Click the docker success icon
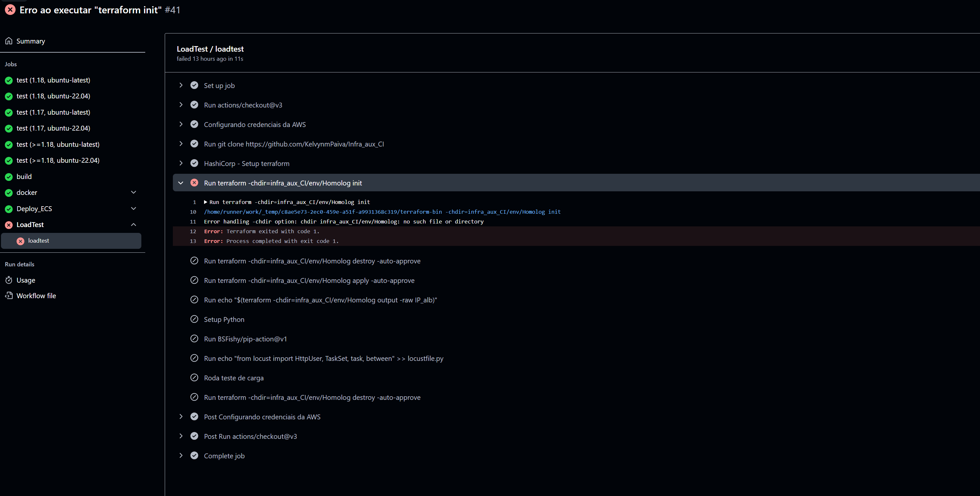This screenshot has height=496, width=980. 9,192
